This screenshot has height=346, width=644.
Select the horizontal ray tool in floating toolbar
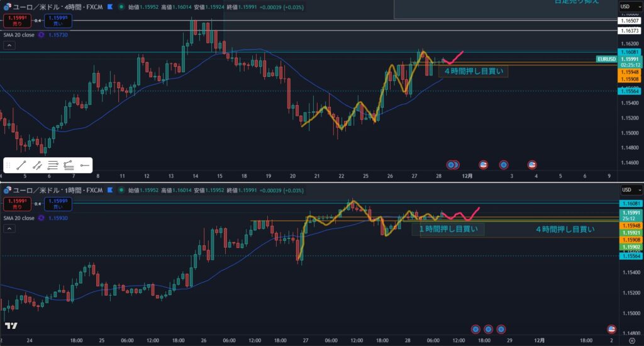click(85, 165)
